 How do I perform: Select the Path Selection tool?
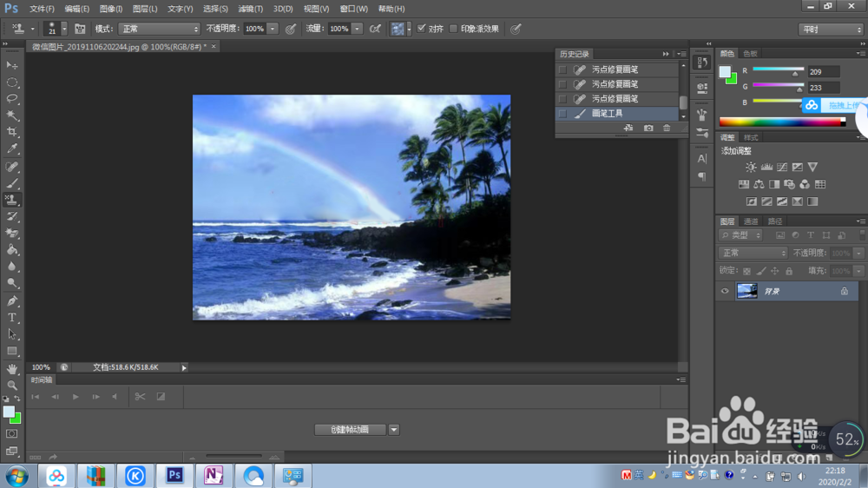tap(11, 334)
